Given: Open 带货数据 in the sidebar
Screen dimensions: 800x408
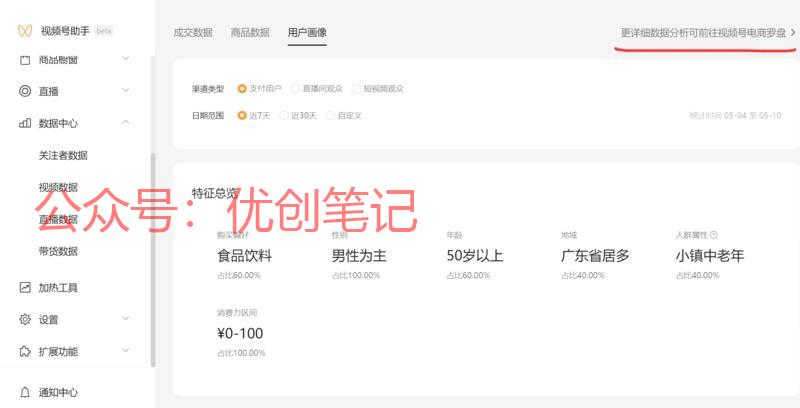Looking at the screenshot, I should (58, 251).
